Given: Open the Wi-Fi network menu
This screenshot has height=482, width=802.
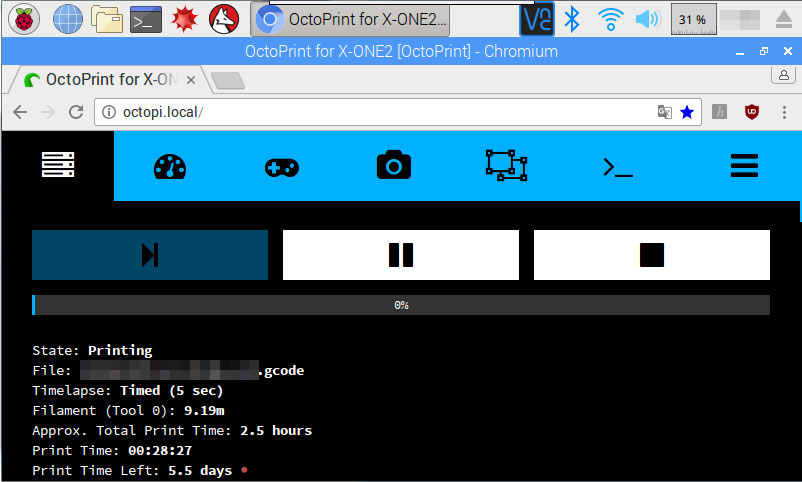Looking at the screenshot, I should [x=610, y=19].
